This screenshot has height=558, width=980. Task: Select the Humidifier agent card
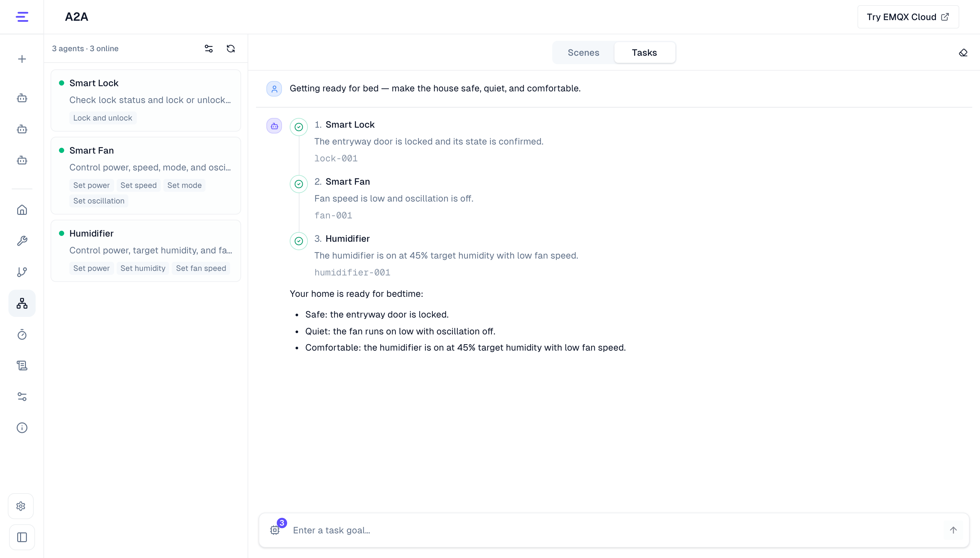(x=146, y=250)
